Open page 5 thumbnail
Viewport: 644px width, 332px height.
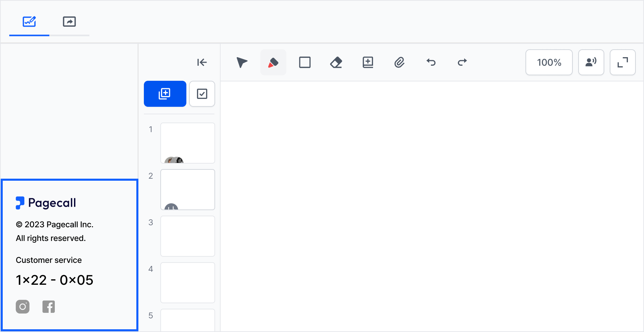(x=188, y=320)
